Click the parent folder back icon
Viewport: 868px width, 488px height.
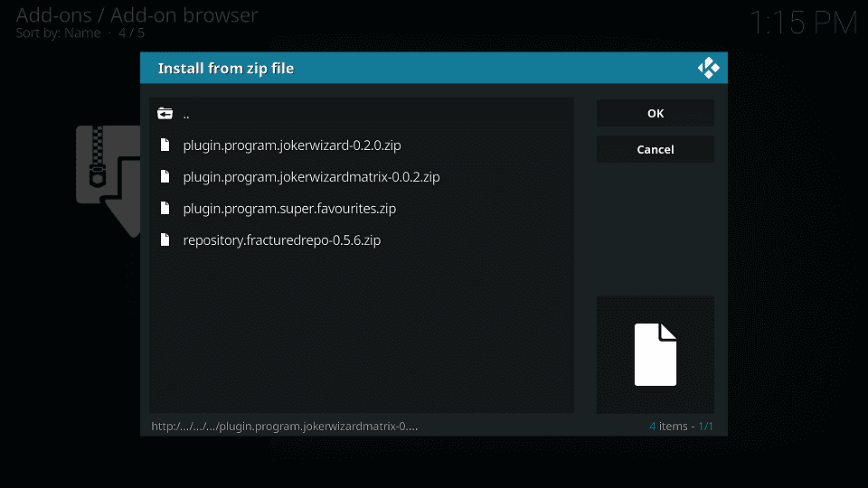point(165,114)
